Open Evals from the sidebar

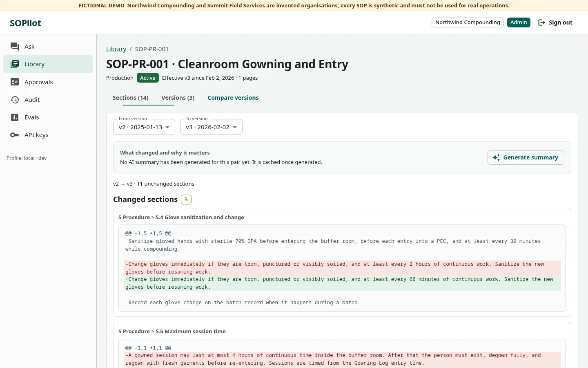(48, 117)
